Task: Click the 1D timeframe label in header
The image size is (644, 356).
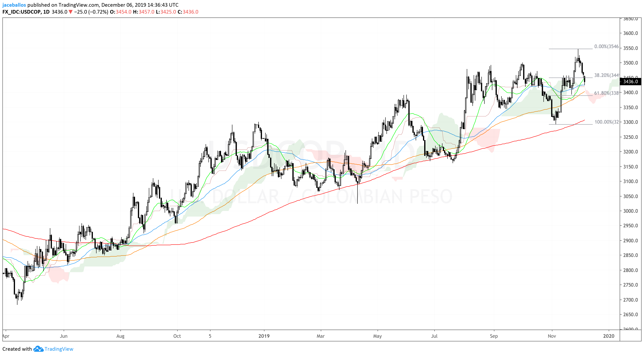Action: 46,12
